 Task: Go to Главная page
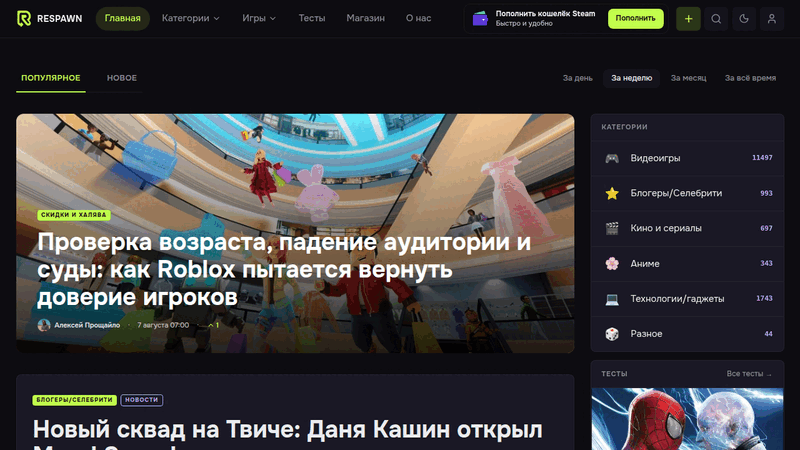click(x=122, y=18)
